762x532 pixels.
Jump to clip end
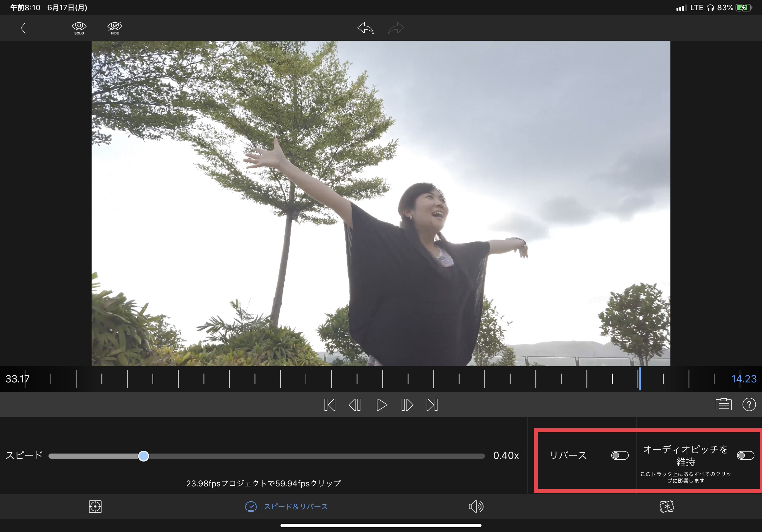pos(432,405)
